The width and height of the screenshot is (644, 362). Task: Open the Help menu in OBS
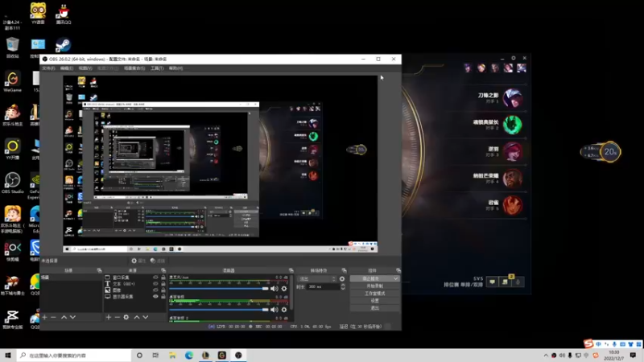(x=175, y=68)
